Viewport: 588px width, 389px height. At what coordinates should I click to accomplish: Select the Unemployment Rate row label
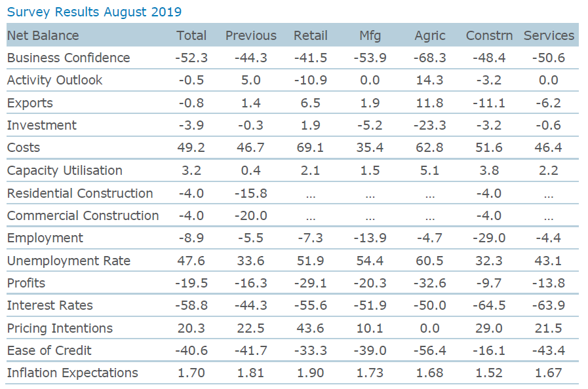point(69,261)
